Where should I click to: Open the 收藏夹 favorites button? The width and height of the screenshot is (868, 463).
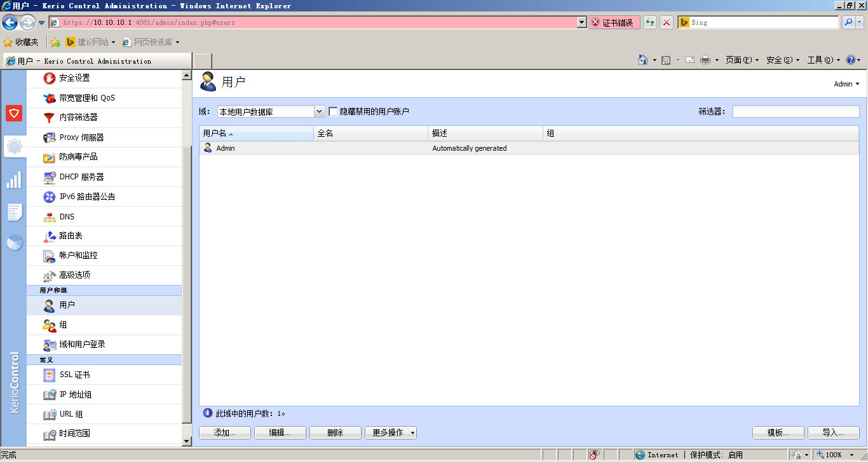[21, 42]
